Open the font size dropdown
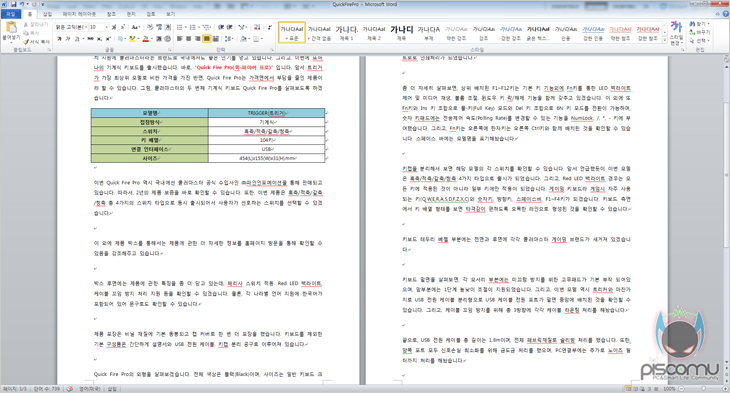This screenshot has width=730, height=393. tap(107, 27)
